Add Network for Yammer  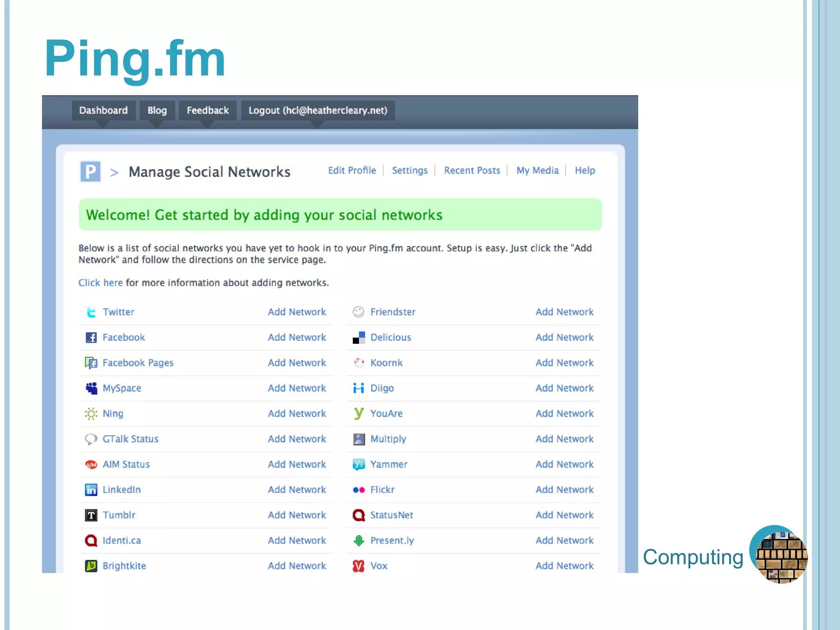(x=565, y=465)
